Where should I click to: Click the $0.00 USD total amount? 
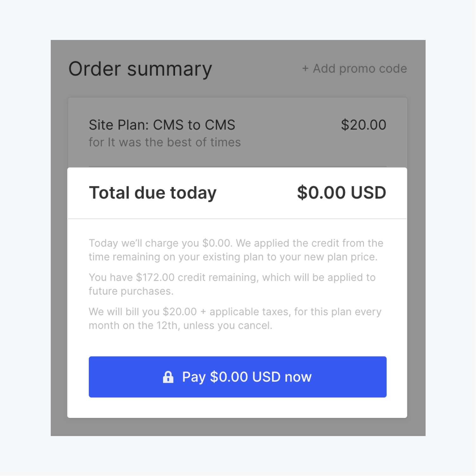(341, 193)
